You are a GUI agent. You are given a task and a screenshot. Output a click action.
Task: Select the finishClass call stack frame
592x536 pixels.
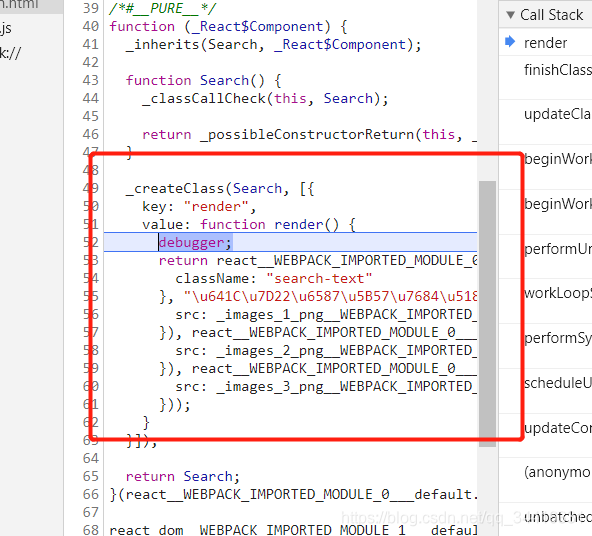point(558,70)
